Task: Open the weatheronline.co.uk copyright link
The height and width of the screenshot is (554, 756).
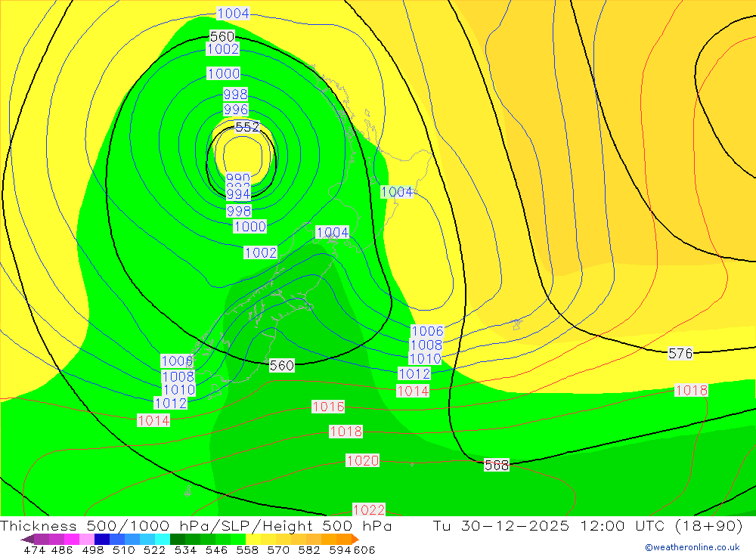Action: tap(692, 547)
